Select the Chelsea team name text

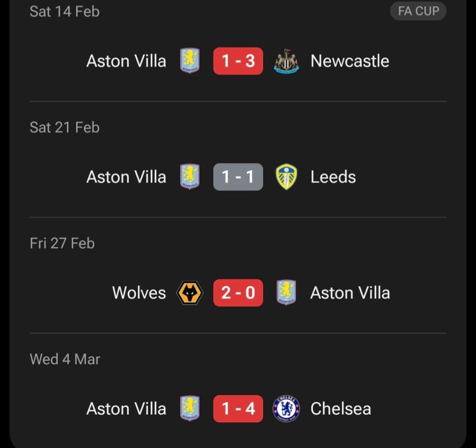click(x=341, y=408)
